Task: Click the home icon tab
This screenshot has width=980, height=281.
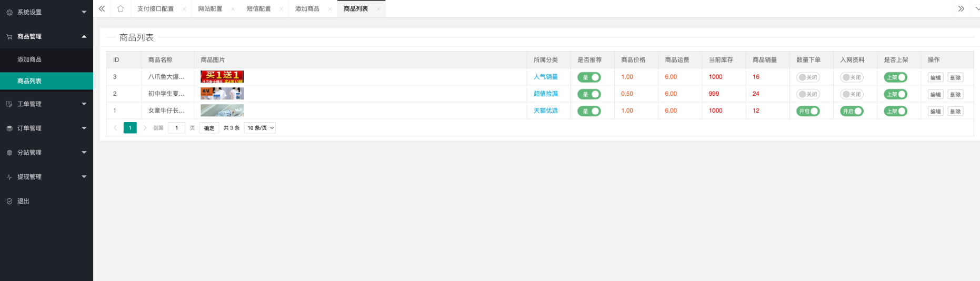Action: [x=121, y=9]
